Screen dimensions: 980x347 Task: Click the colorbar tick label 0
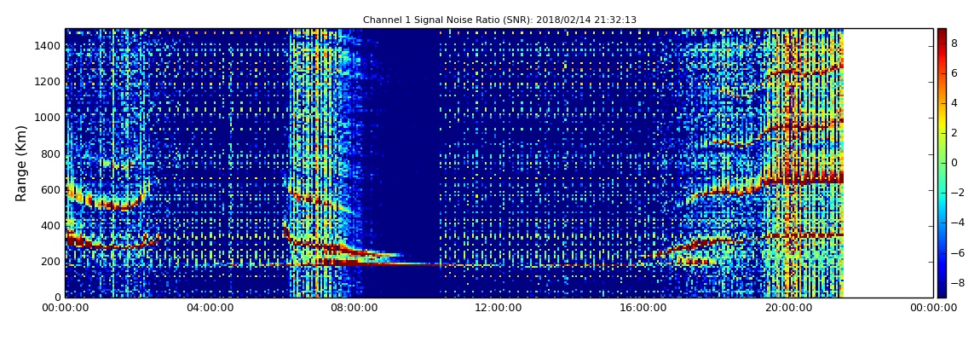(954, 163)
